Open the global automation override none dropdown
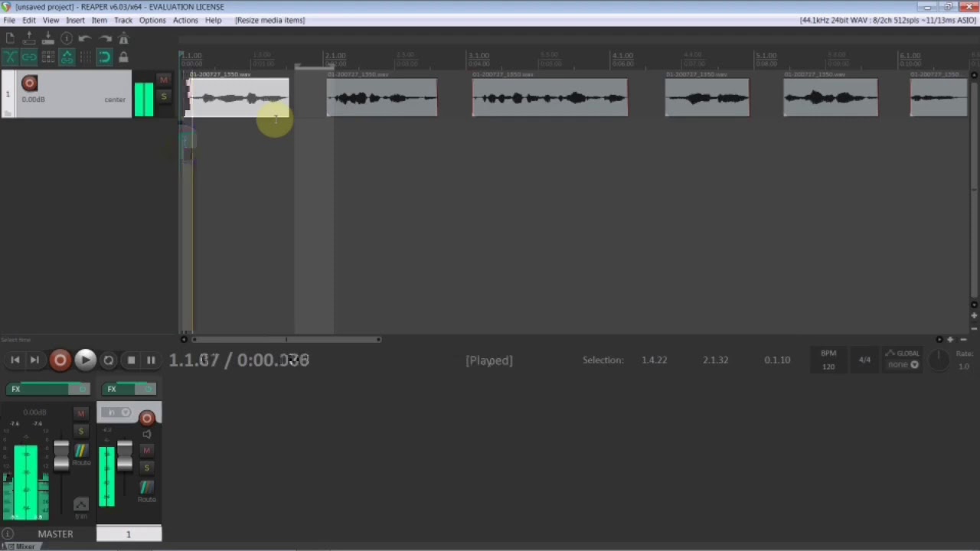Image resolution: width=980 pixels, height=551 pixels. 903,365
